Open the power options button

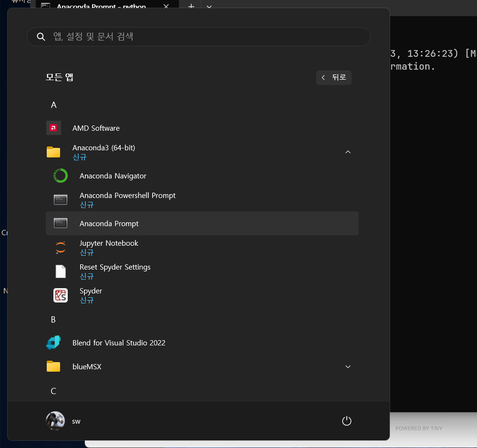346,421
